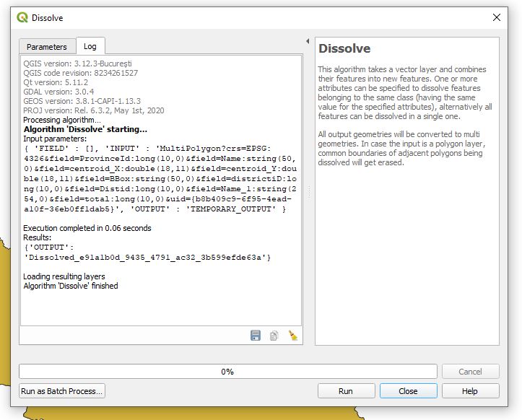522x420 pixels.
Task: Click the Cancel button
Action: tap(470, 372)
